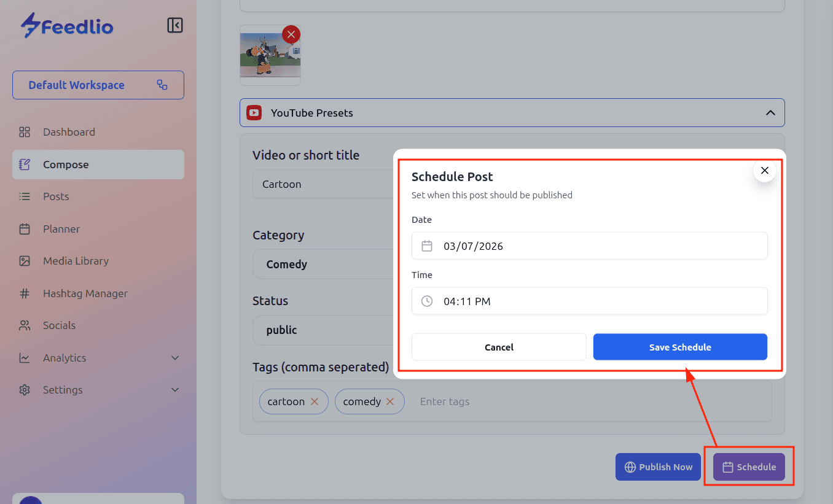The width and height of the screenshot is (833, 504).
Task: Remove the cartoon tag
Action: pyautogui.click(x=315, y=401)
